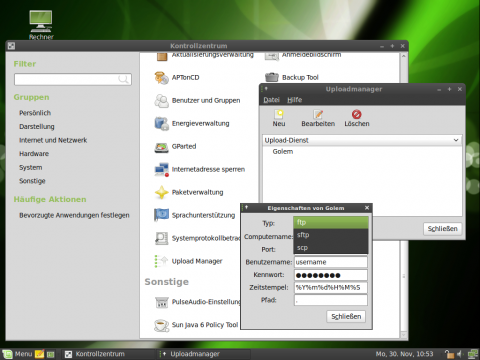Viewport: 480px width, 360px height.
Task: Switch to Kontrollzentrum in the taskbar
Action: (108, 354)
